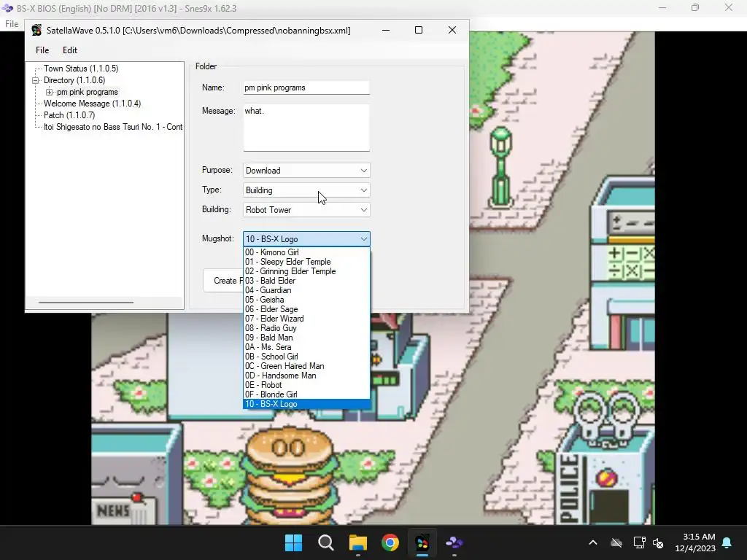
Task: Maximize the SatellaWave window
Action: [419, 30]
